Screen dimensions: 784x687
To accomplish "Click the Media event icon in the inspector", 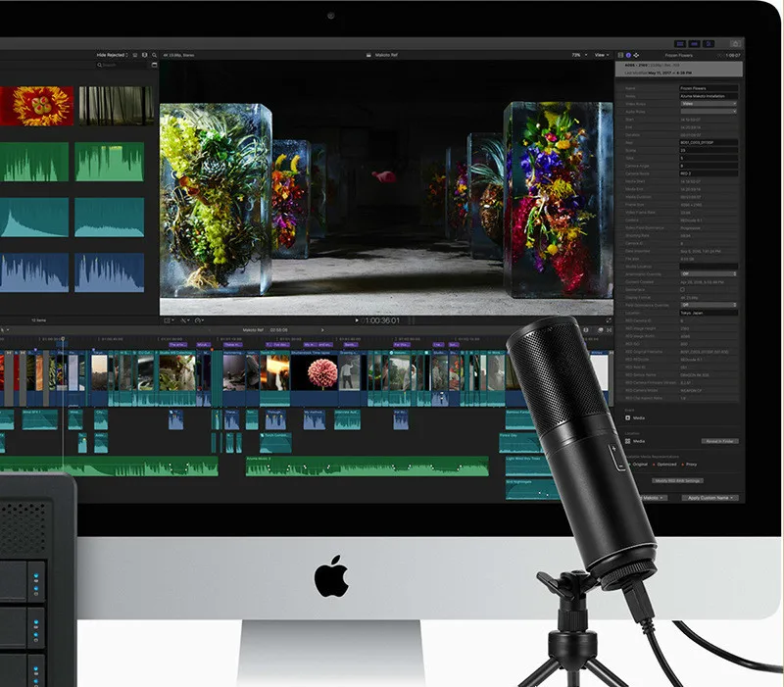I will 627,418.
